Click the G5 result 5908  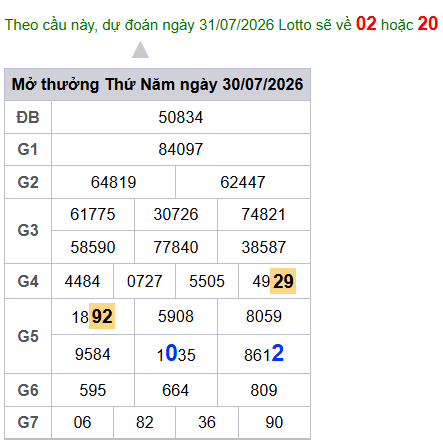[176, 316]
